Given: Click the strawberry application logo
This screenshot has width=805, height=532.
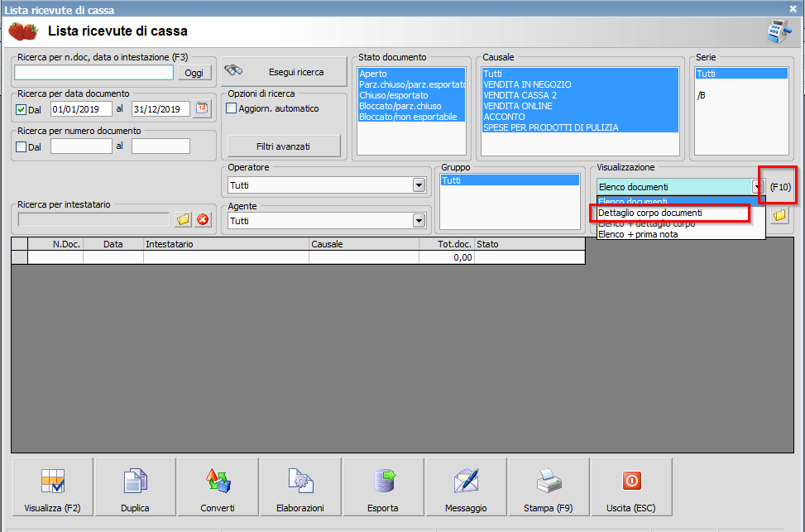Looking at the screenshot, I should click(x=24, y=31).
